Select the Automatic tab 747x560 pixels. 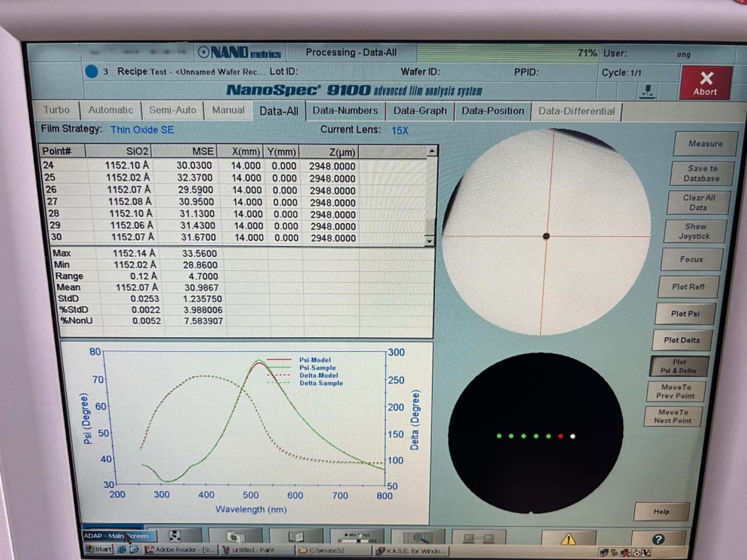[111, 110]
